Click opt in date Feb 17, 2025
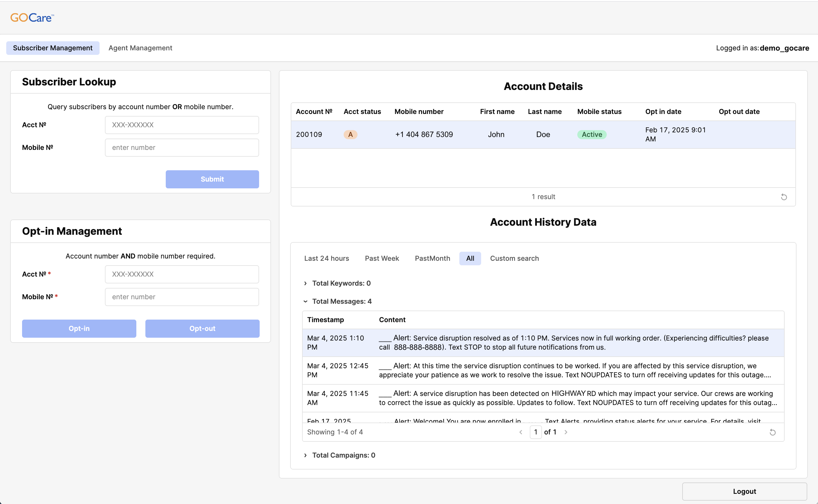Image resolution: width=818 pixels, height=504 pixels. 675,135
